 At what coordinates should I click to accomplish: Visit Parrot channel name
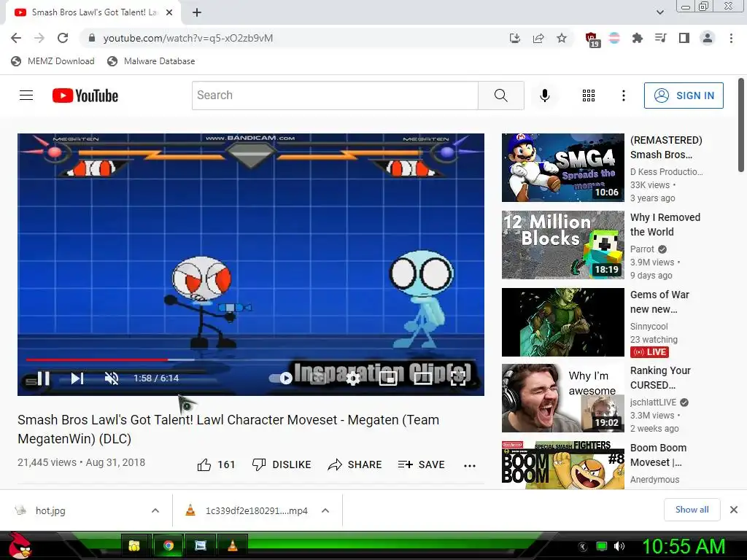[642, 249]
